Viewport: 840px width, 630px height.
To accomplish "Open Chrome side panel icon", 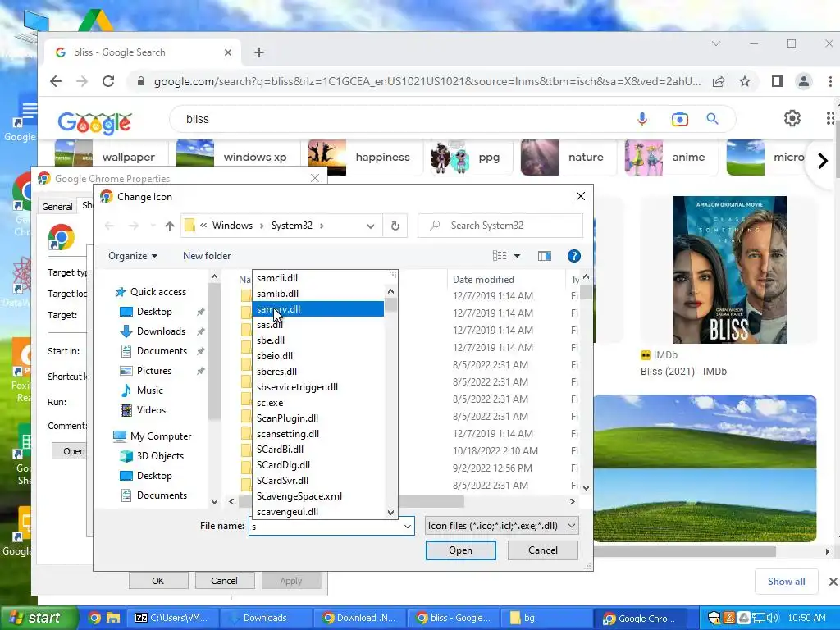I will tap(778, 81).
